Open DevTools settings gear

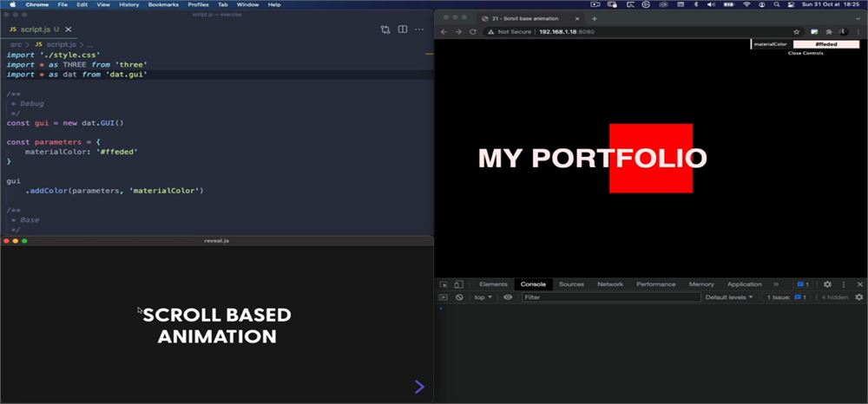827,284
